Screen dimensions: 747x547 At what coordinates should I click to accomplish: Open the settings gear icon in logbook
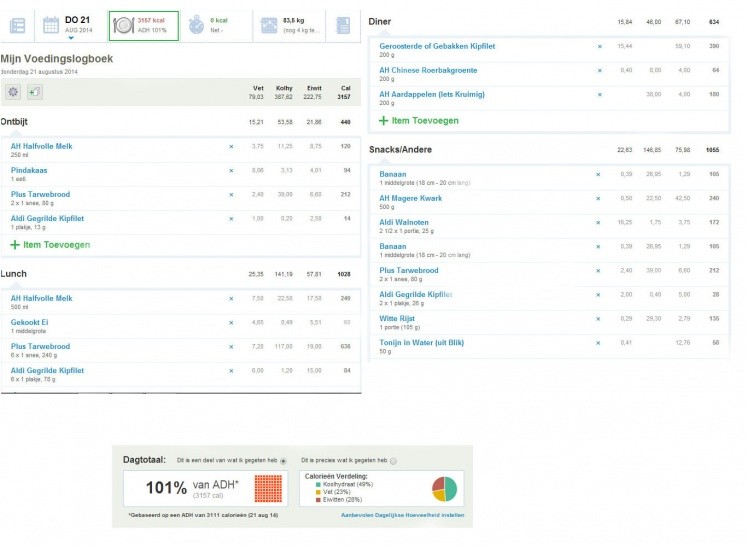[14, 92]
